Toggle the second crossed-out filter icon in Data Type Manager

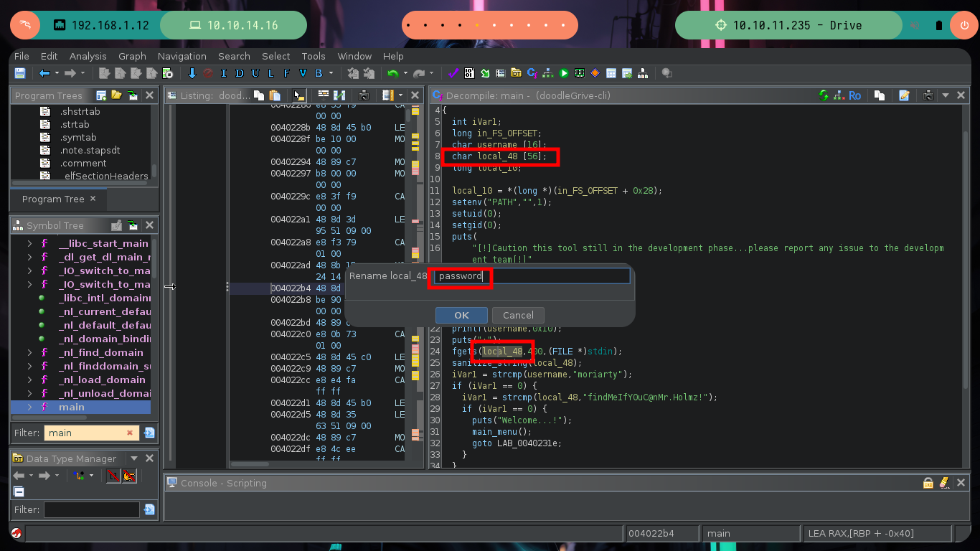(x=129, y=476)
